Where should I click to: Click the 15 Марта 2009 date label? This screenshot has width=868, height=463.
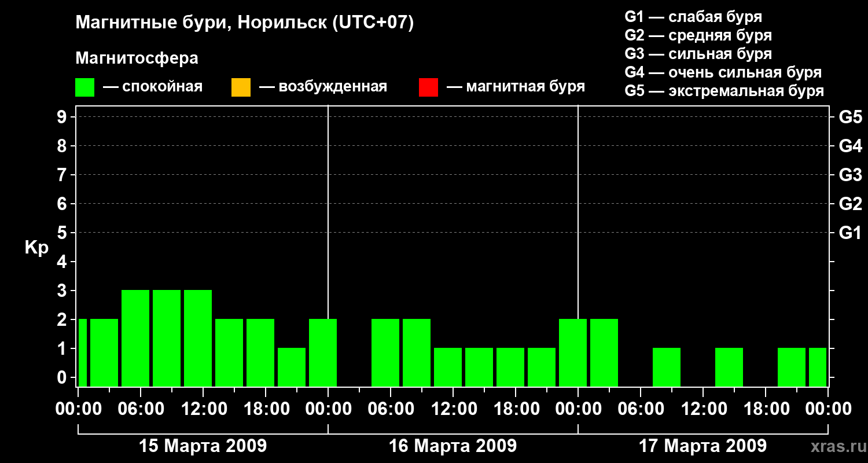click(x=203, y=446)
